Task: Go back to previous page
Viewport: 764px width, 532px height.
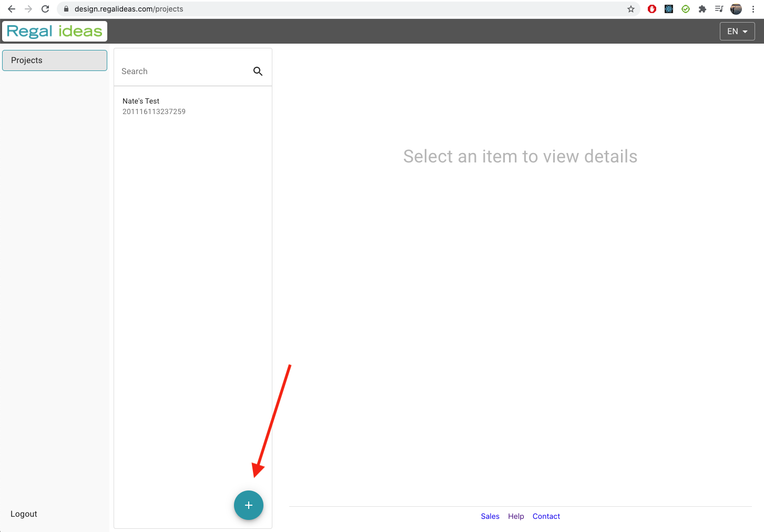Action: pos(12,9)
